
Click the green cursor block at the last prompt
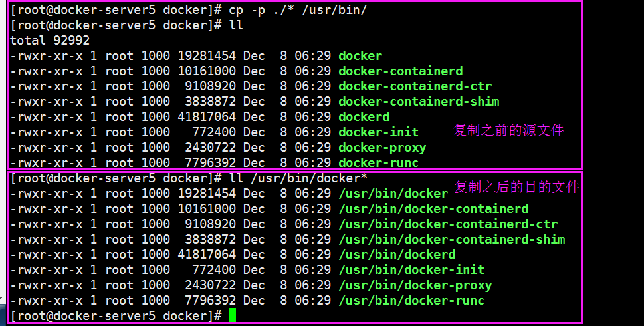[x=233, y=316]
